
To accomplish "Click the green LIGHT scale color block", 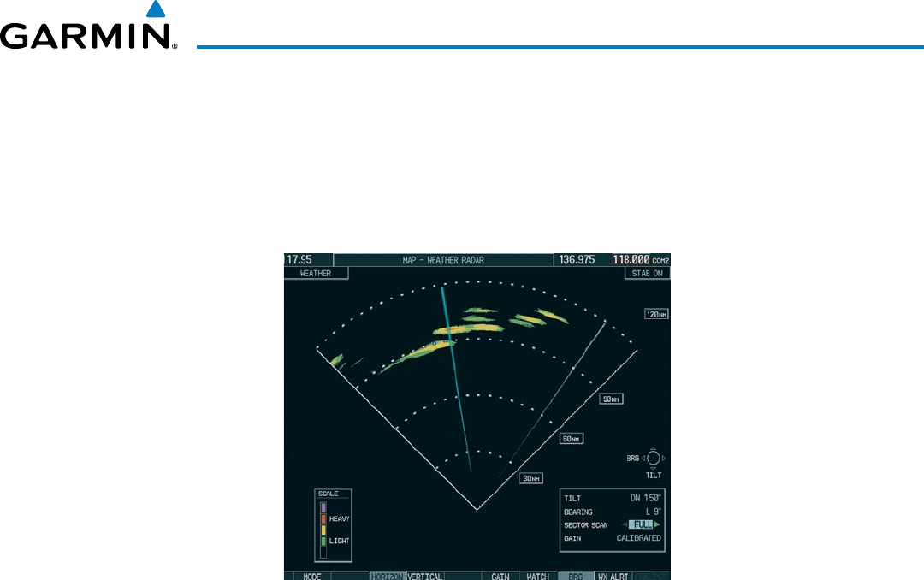I will (323, 541).
